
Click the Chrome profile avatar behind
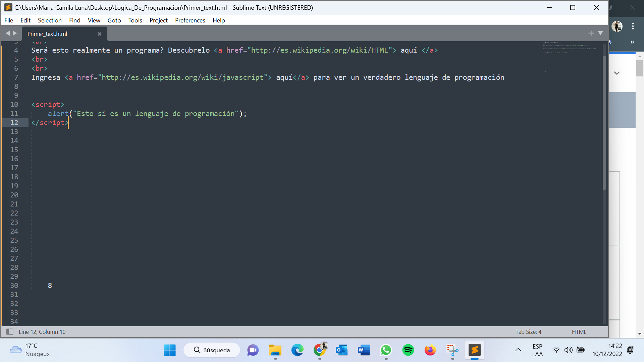point(617,26)
